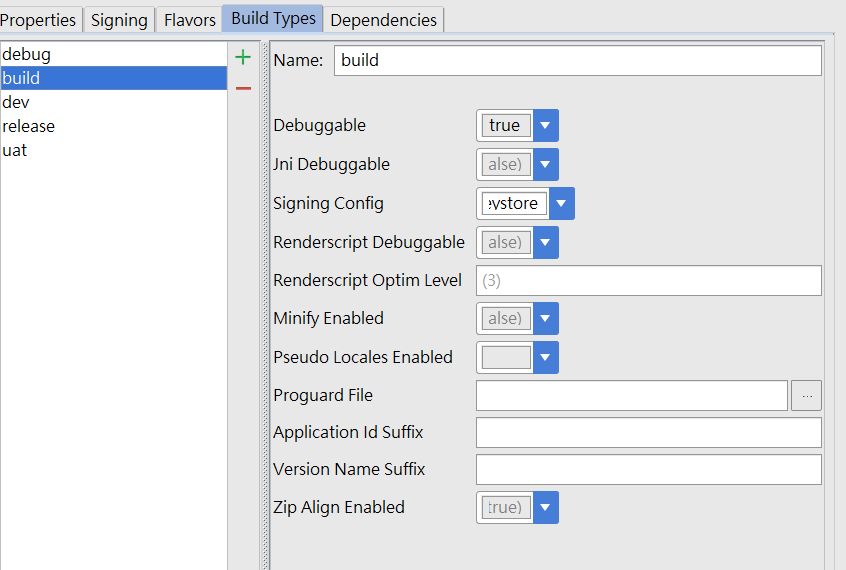Open the Zip Align Enabled dropdown
Viewport: 846px width, 570px height.
pos(545,507)
